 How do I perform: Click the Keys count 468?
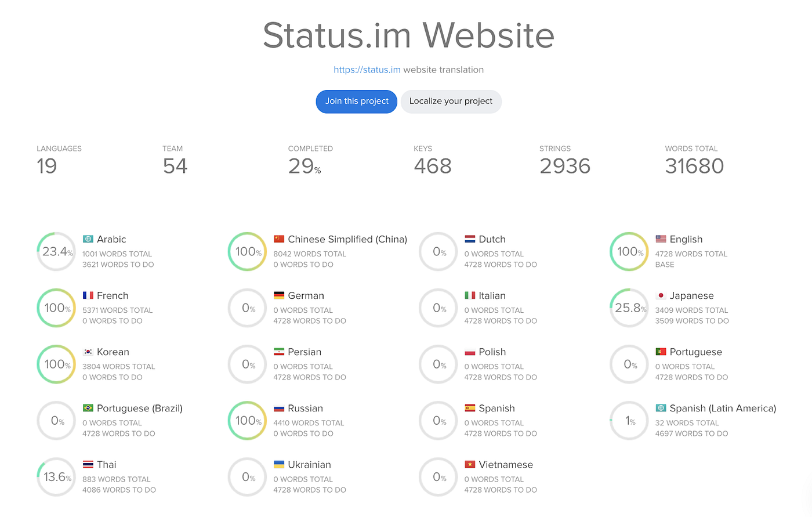(x=433, y=167)
